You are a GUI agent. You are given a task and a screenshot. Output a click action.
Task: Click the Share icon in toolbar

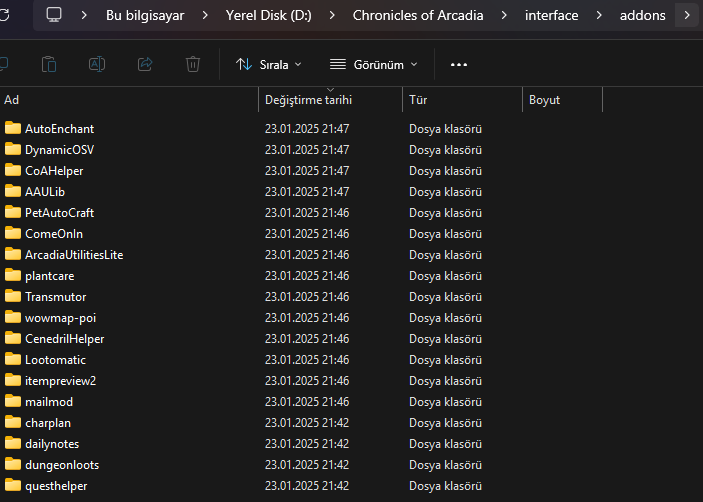coord(145,64)
